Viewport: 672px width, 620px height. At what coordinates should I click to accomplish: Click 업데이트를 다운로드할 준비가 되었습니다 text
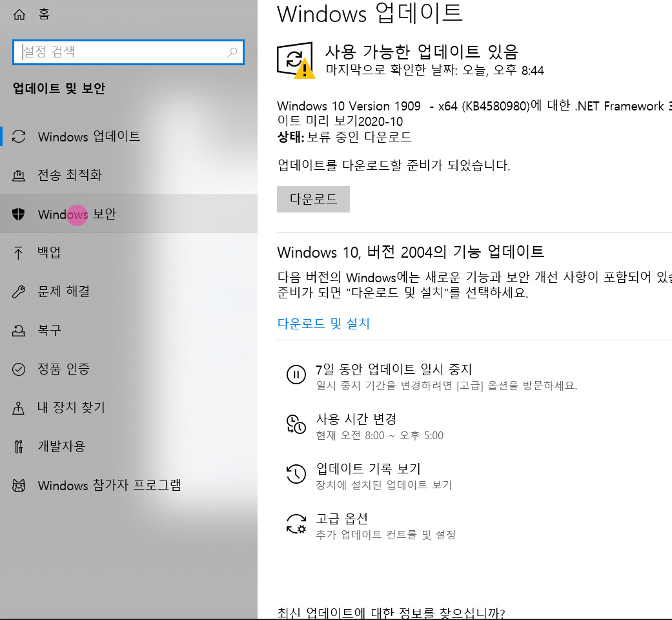tap(394, 165)
